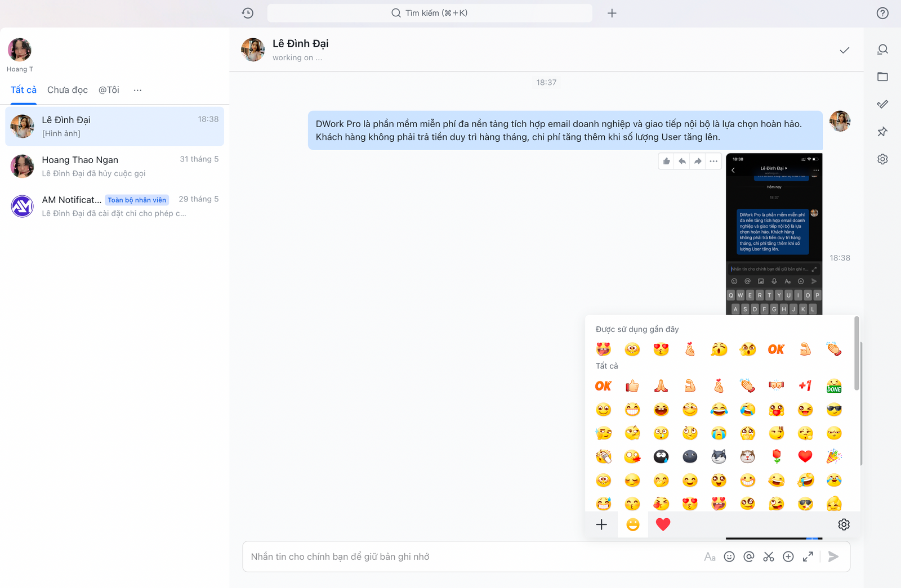Image resolution: width=901 pixels, height=588 pixels.
Task: Open the folder icon in right sidebar
Action: [882, 77]
